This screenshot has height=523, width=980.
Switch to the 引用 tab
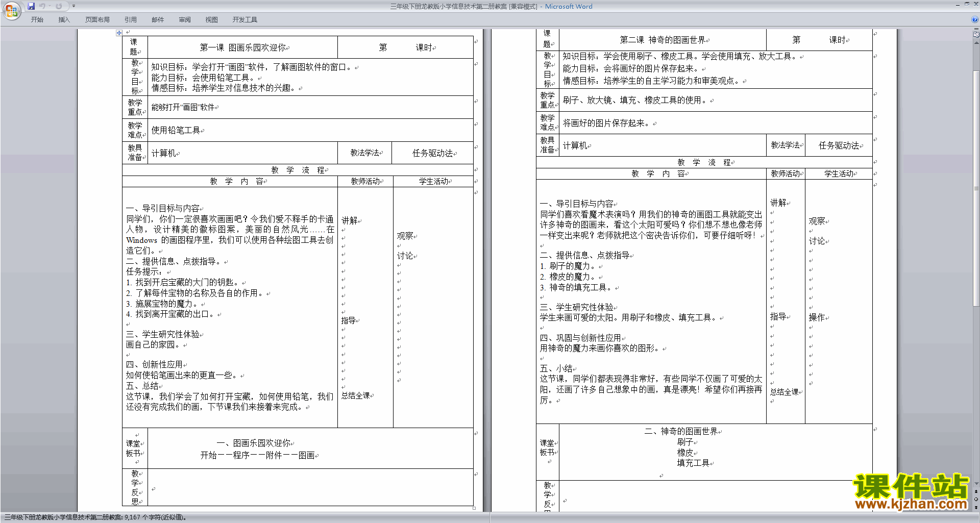[x=131, y=19]
